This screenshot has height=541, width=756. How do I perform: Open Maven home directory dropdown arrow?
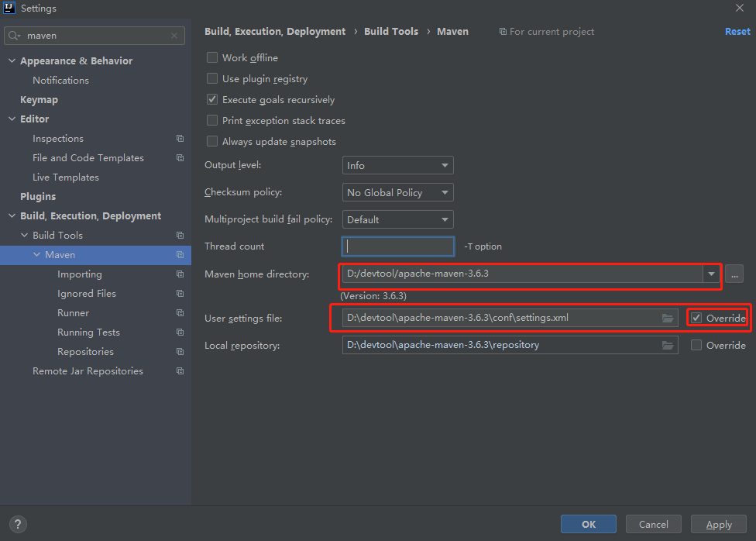pos(711,274)
